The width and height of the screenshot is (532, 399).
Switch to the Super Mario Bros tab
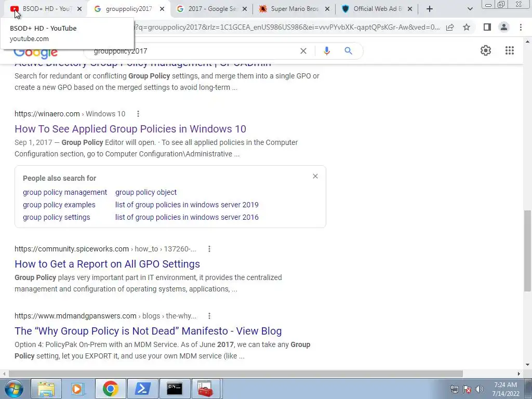pos(295,9)
